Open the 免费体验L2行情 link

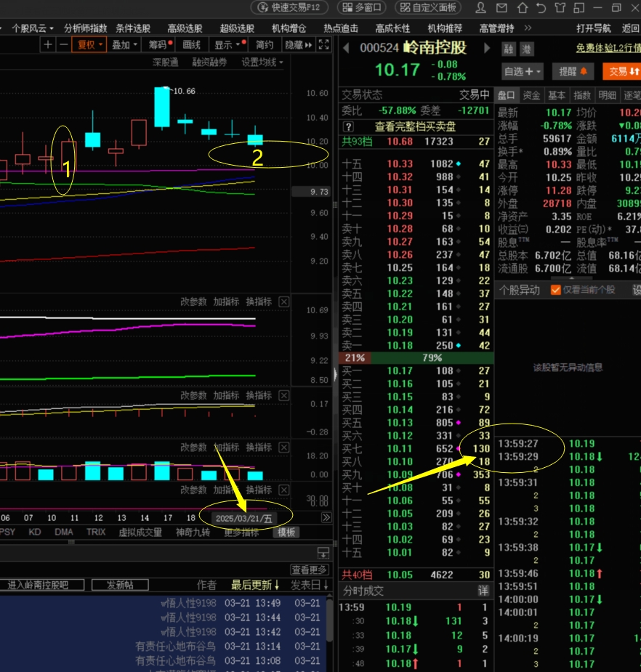click(608, 47)
